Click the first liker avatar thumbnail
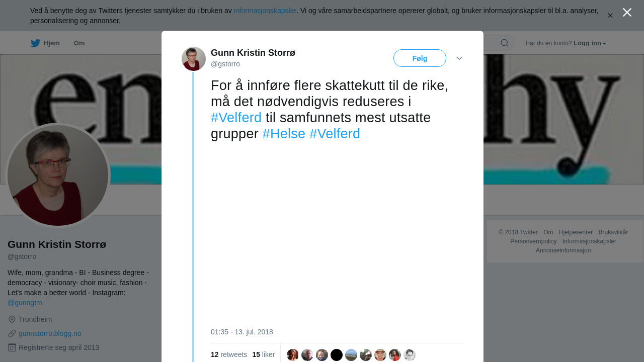Viewport: 644px width, 362px height. 293,355
